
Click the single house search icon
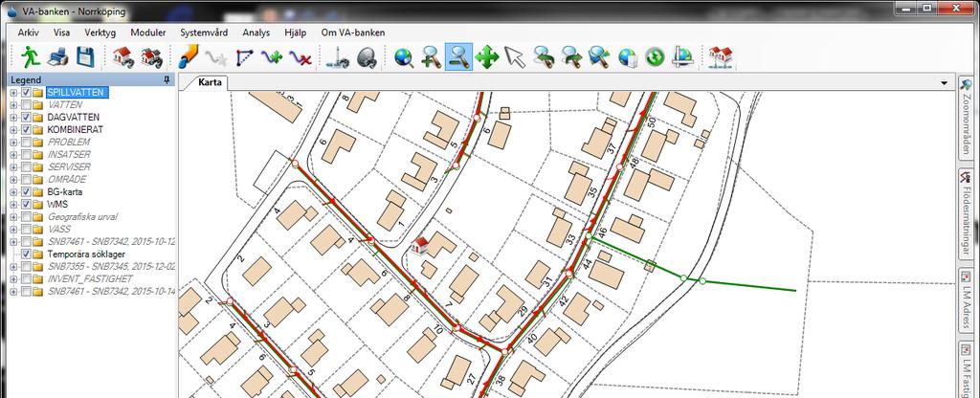123,57
